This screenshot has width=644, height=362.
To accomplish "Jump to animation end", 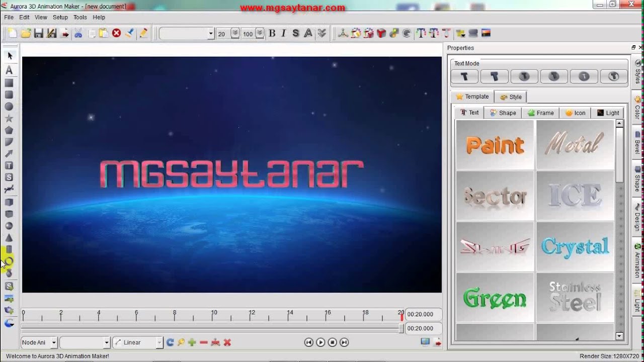I will pyautogui.click(x=344, y=342).
